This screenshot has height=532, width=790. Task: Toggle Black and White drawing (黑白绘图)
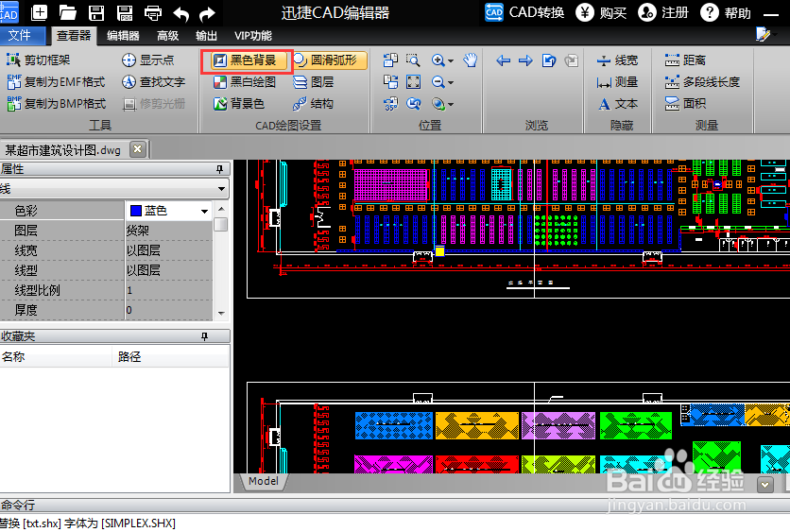coord(245,82)
